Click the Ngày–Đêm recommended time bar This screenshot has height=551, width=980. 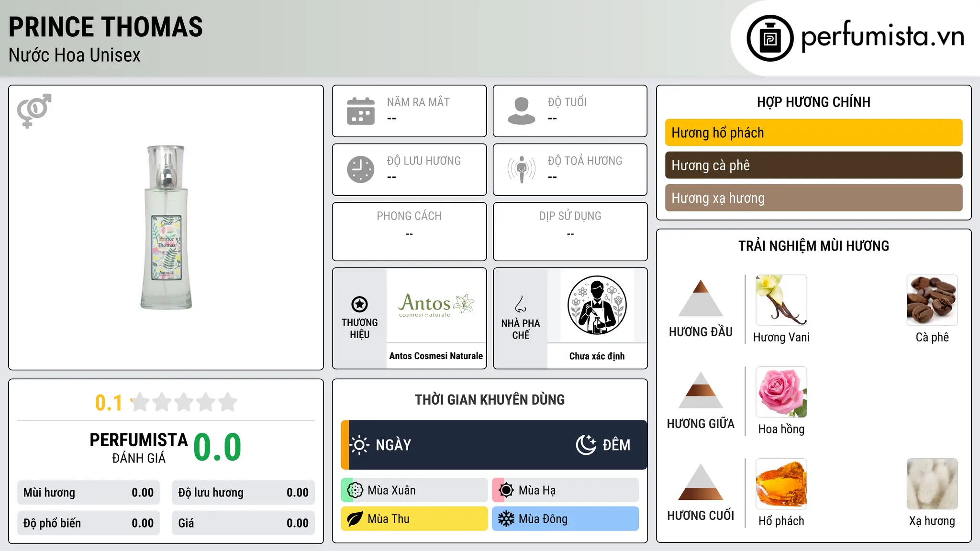[x=494, y=445]
